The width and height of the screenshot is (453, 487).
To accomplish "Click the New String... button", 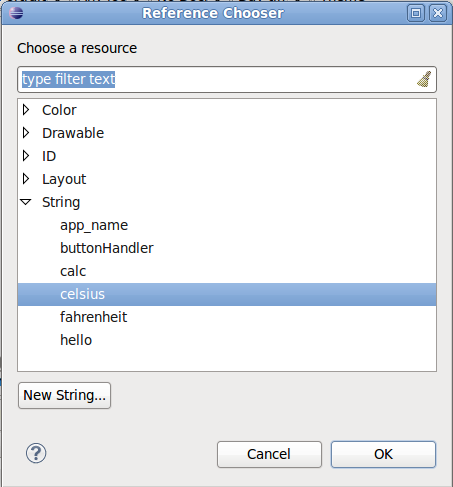I will pyautogui.click(x=64, y=395).
